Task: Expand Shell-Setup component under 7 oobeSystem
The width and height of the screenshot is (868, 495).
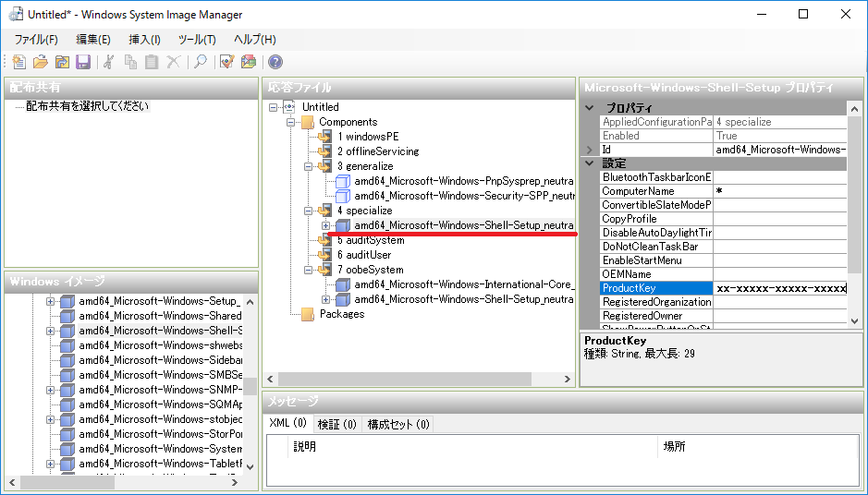Action: [326, 299]
